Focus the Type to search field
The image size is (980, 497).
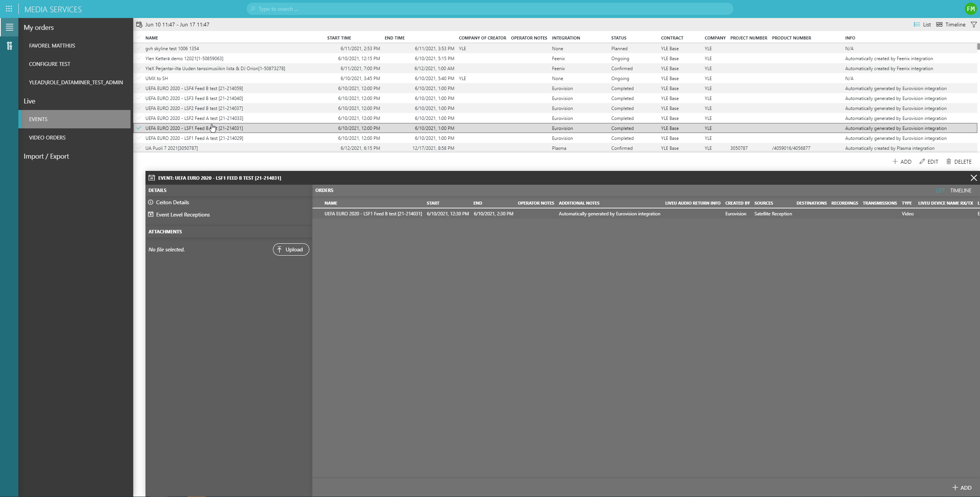[490, 9]
